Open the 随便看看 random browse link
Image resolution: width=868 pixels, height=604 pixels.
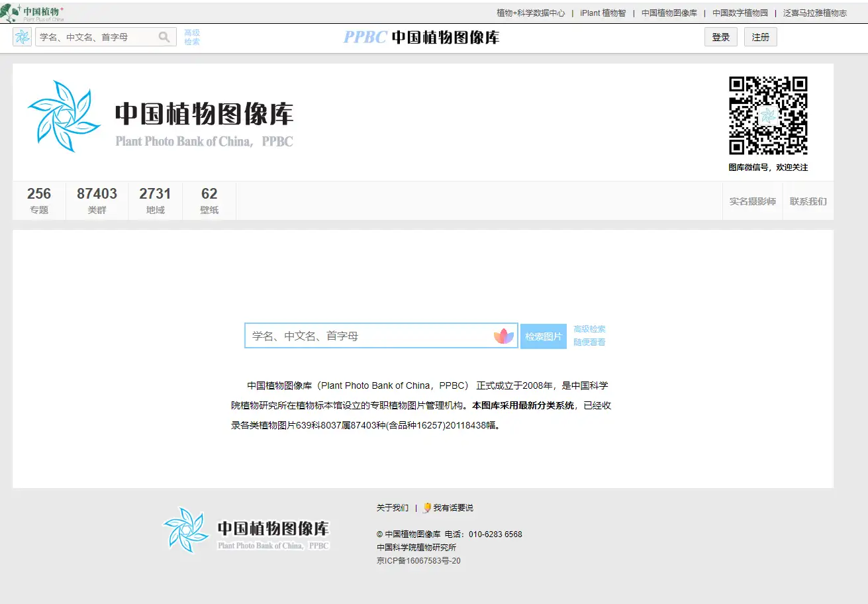(589, 342)
